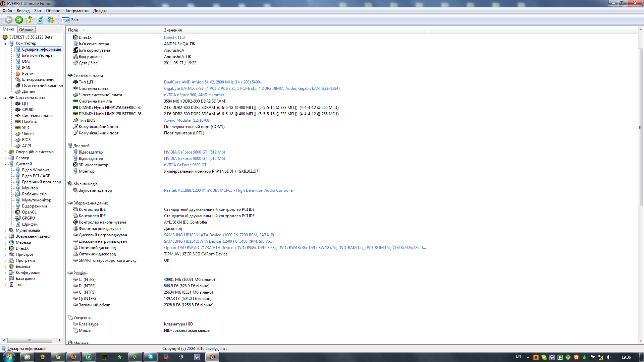Collapse the Дисплей tree node
Screen dimensions: 644x362
click(x=6, y=164)
